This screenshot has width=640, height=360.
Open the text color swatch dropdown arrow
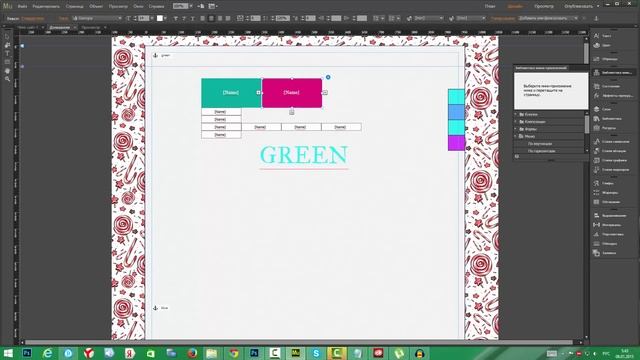pos(165,18)
